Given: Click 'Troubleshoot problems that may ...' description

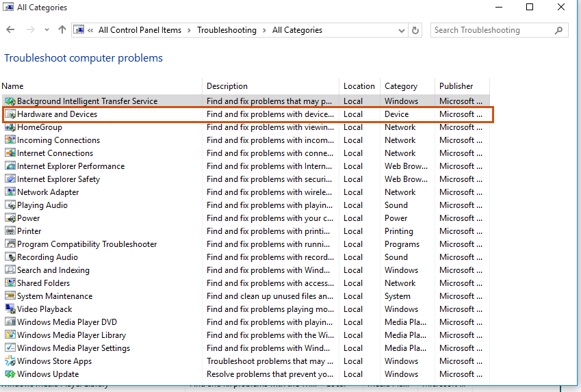Looking at the screenshot, I should point(270,361).
